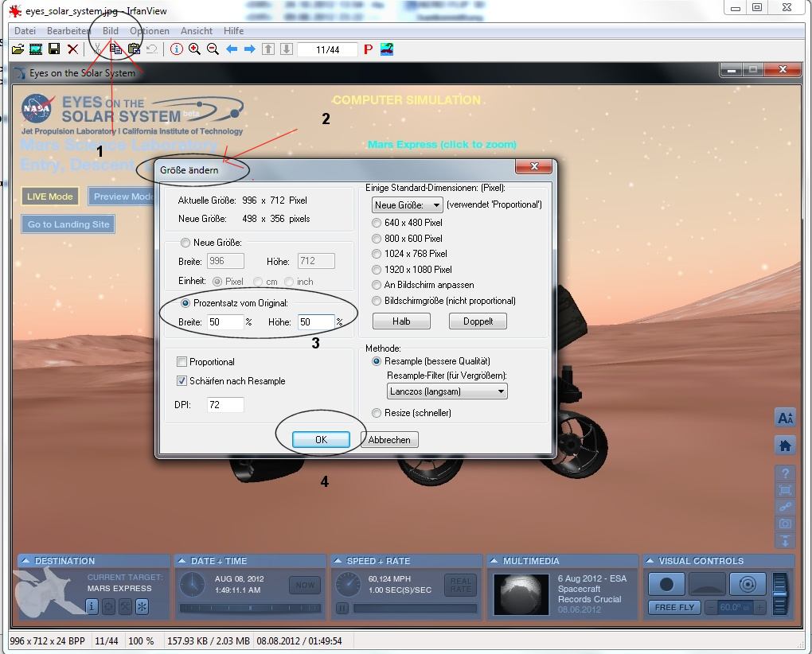Toggle the Proportional checkbox
This screenshot has width=812, height=654.
point(182,362)
